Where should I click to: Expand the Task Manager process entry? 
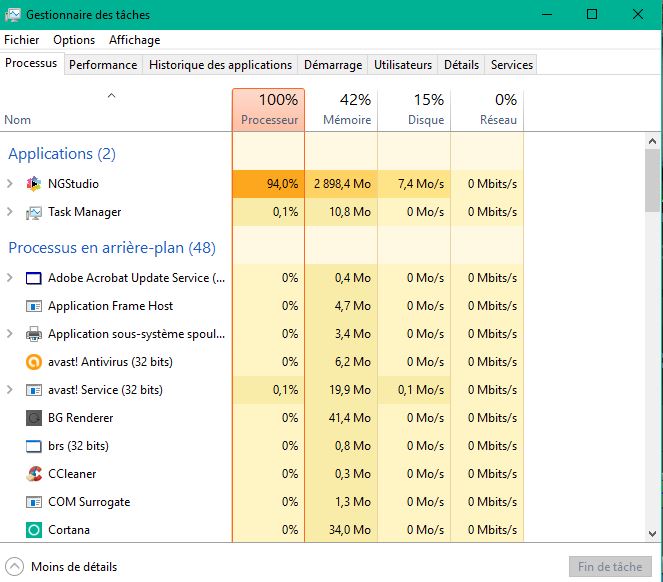tap(10, 212)
